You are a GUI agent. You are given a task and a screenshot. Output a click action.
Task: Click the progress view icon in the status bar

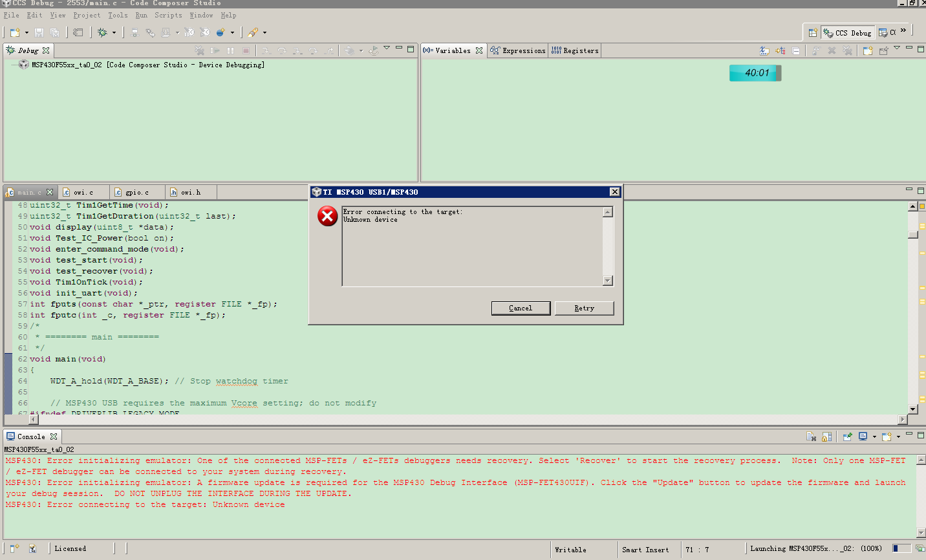tap(920, 548)
